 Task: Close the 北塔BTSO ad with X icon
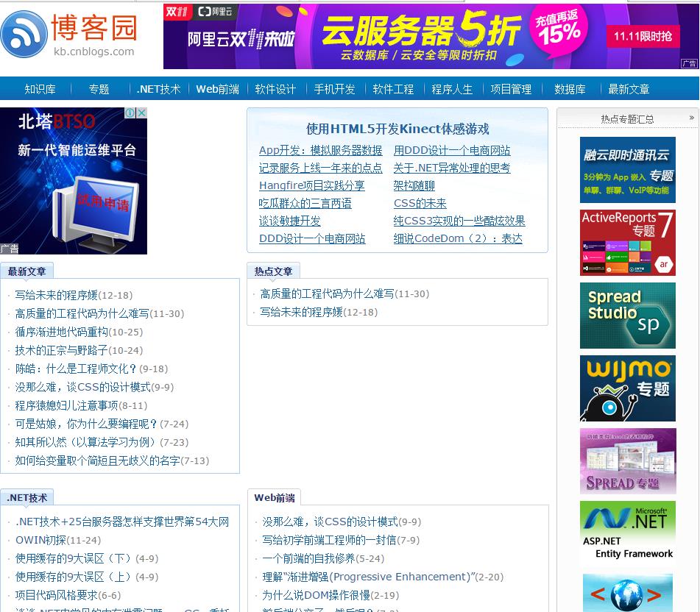pos(141,113)
